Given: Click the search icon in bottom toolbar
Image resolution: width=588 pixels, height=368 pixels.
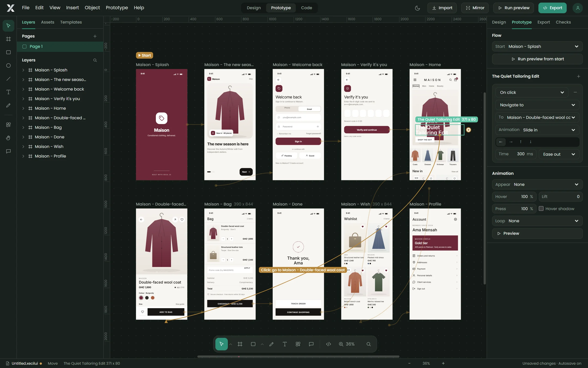Looking at the screenshot, I should (x=368, y=344).
